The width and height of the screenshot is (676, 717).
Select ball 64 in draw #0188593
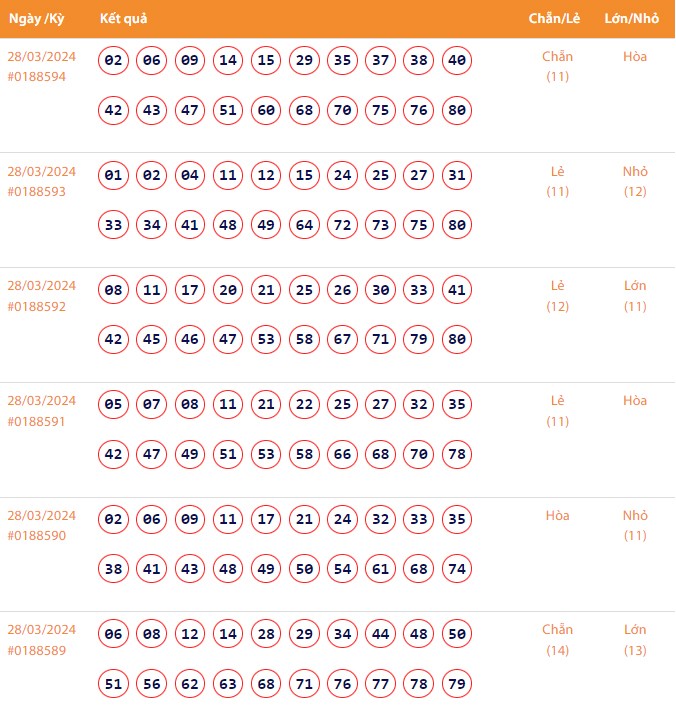(x=305, y=225)
